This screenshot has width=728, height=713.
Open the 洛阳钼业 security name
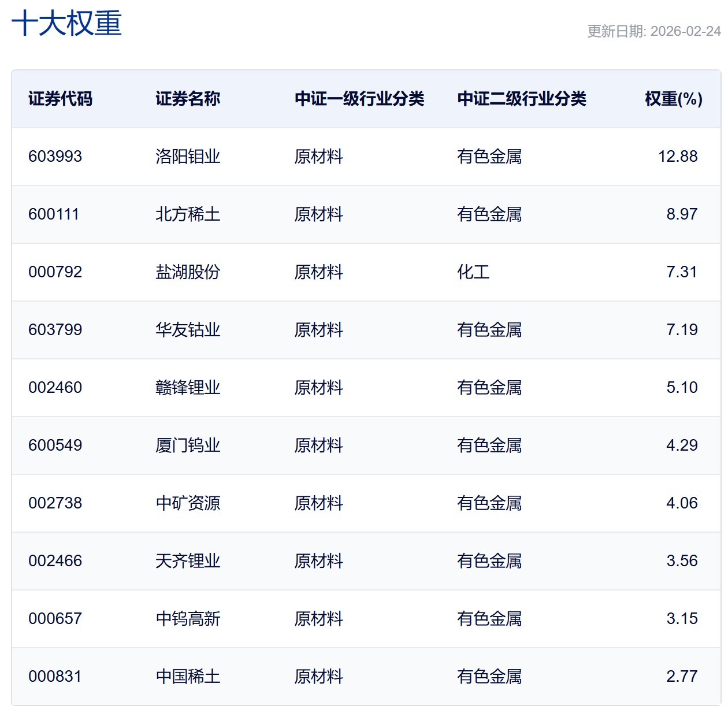[x=188, y=157]
